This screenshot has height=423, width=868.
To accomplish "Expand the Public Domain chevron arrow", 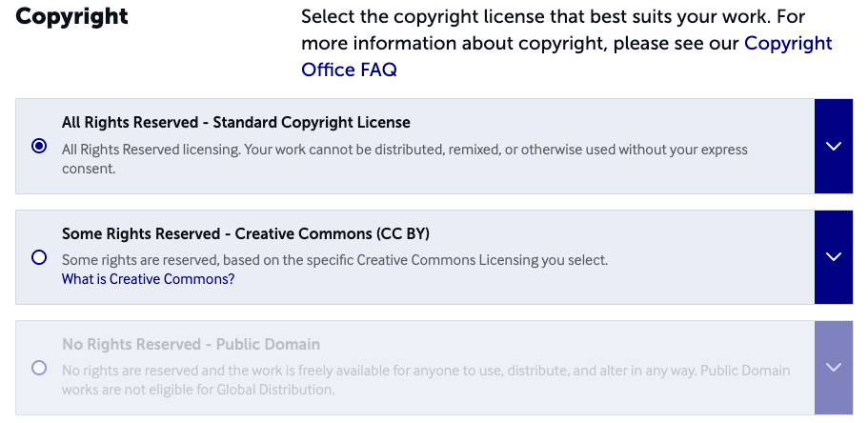I will (834, 368).
